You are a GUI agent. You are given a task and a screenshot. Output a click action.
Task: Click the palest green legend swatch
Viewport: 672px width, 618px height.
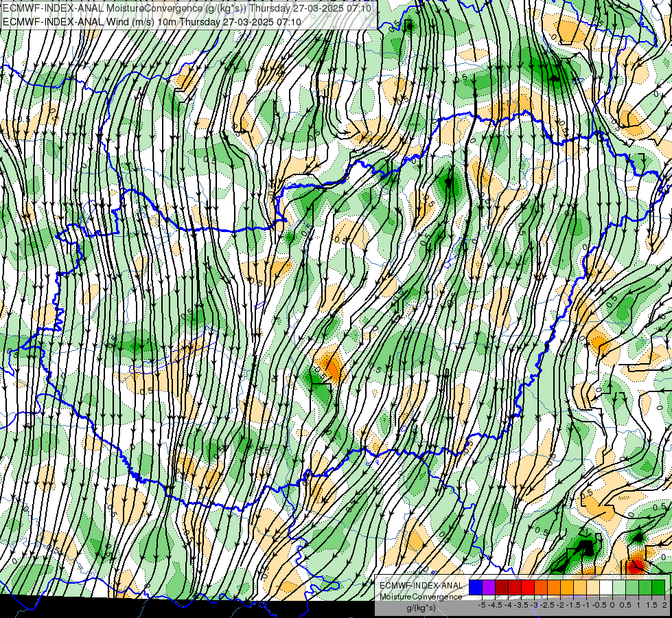619,587
